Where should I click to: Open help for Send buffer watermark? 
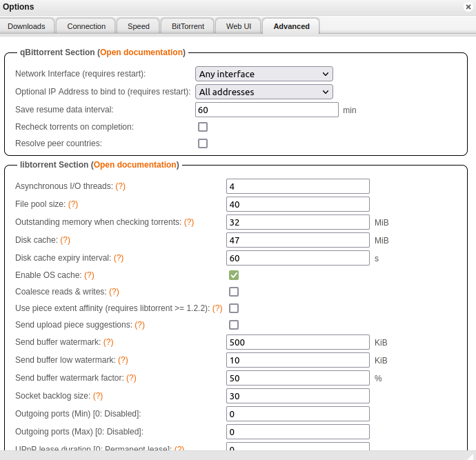click(x=108, y=342)
